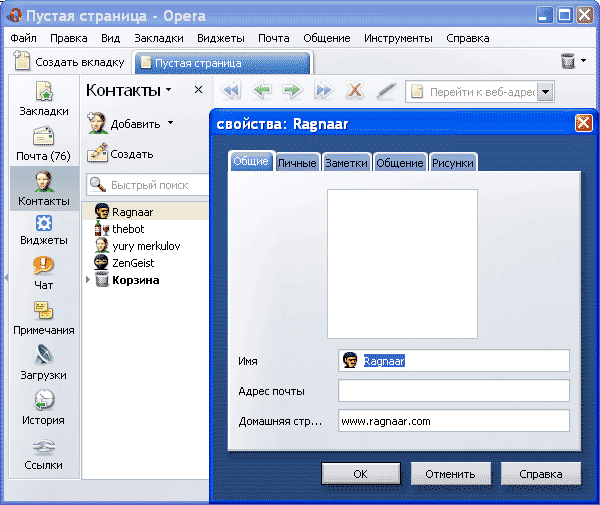
Task: Close the свойства: Ragnaar dialog
Action: click(583, 124)
